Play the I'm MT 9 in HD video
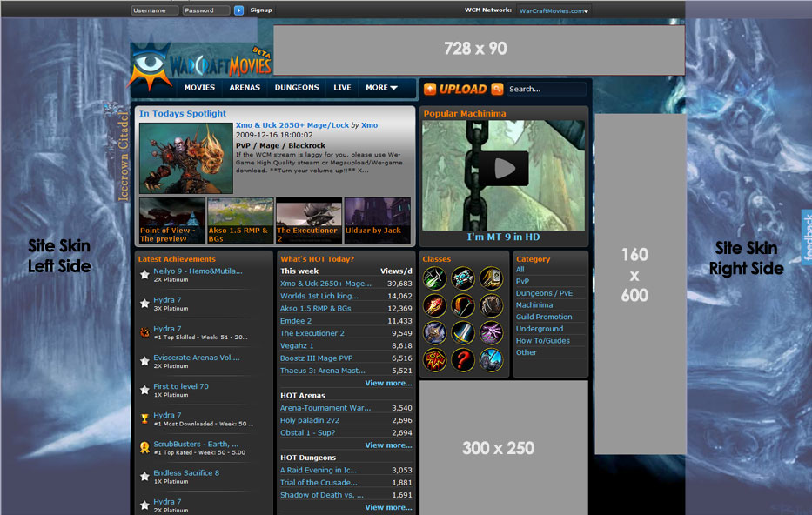 point(503,168)
